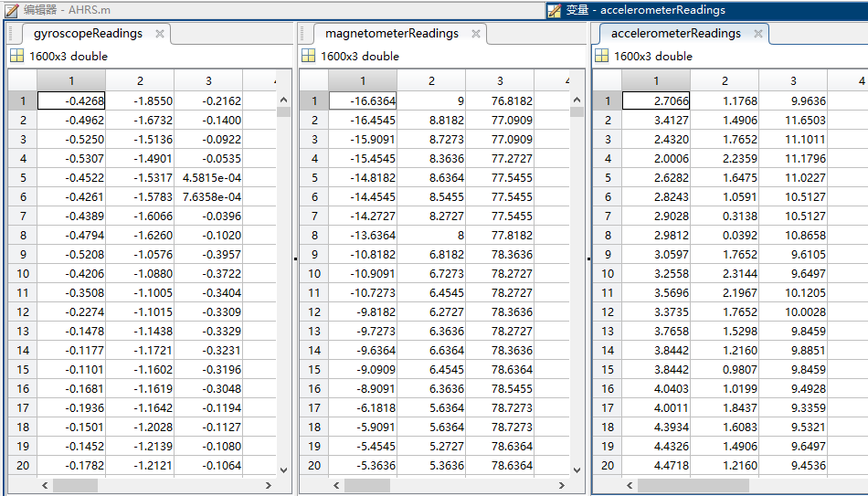The width and height of the screenshot is (868, 496).
Task: Select gyroscope cell 4.5815e-04
Action: (208, 178)
